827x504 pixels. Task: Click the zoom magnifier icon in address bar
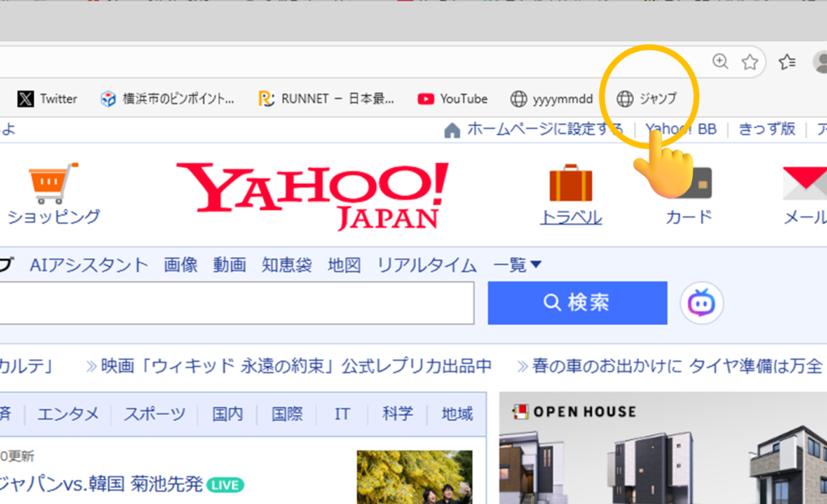coord(720,61)
